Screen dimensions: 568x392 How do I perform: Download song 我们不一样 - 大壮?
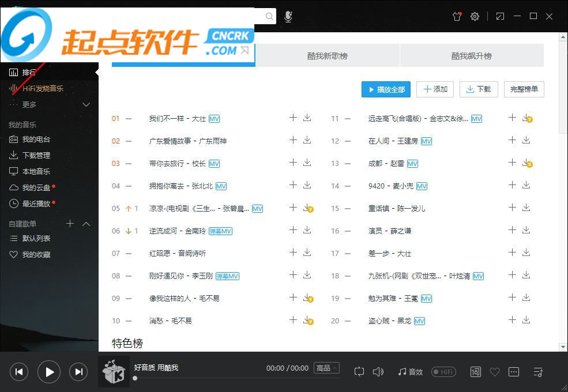tap(307, 118)
